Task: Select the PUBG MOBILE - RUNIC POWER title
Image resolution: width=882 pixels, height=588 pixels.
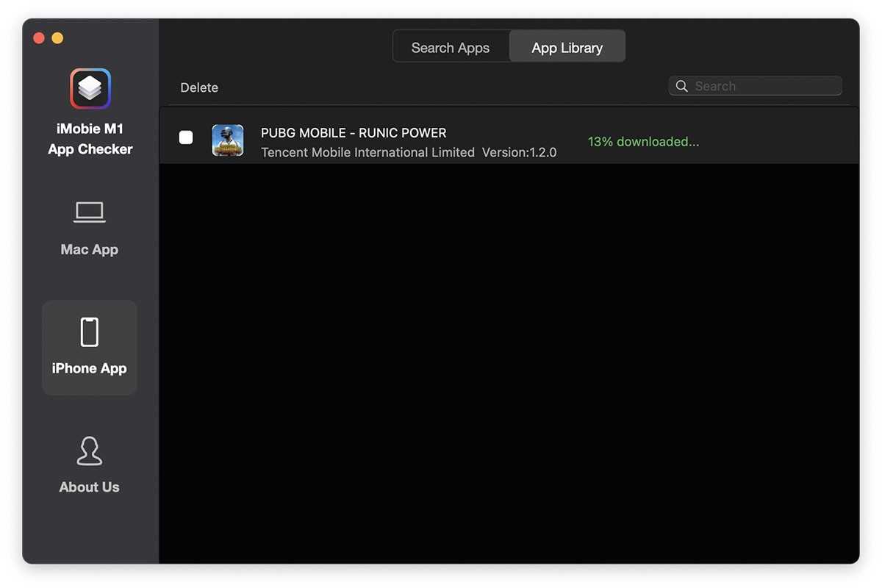Action: (354, 133)
